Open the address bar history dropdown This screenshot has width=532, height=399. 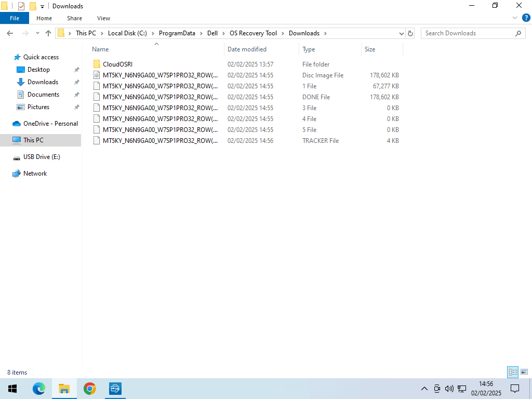pyautogui.click(x=401, y=33)
